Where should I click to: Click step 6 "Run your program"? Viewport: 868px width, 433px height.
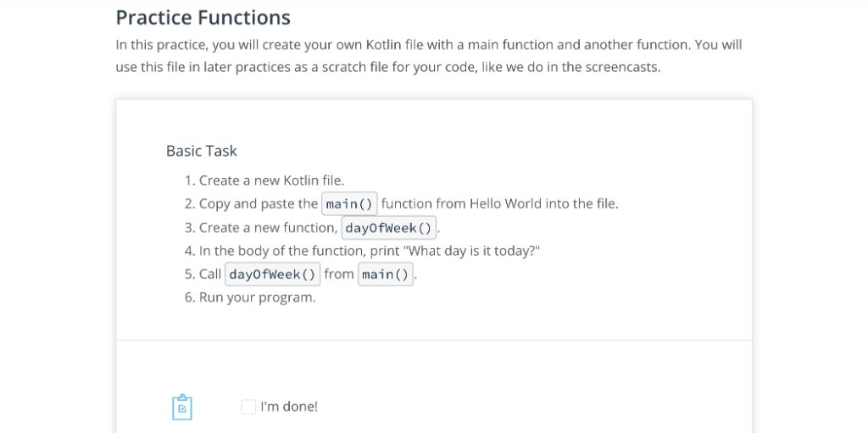tap(257, 297)
